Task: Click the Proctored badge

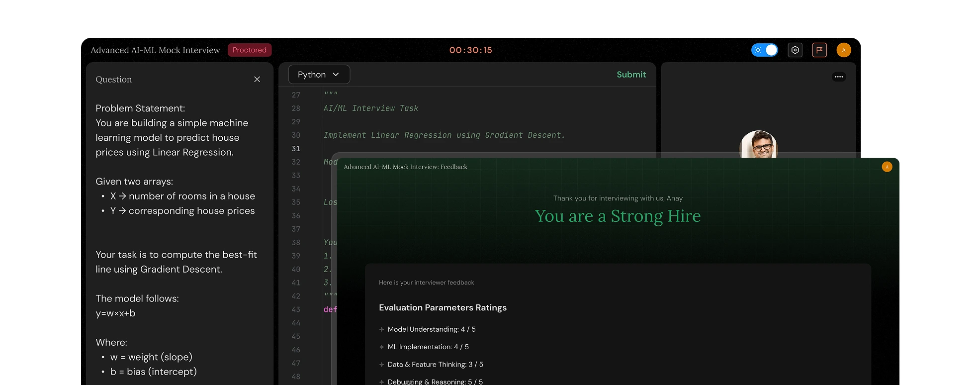Action: [x=250, y=50]
